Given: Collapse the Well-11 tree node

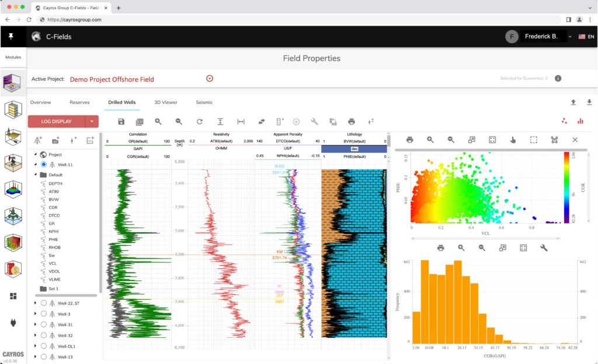Looking at the screenshot, I should coord(36,164).
